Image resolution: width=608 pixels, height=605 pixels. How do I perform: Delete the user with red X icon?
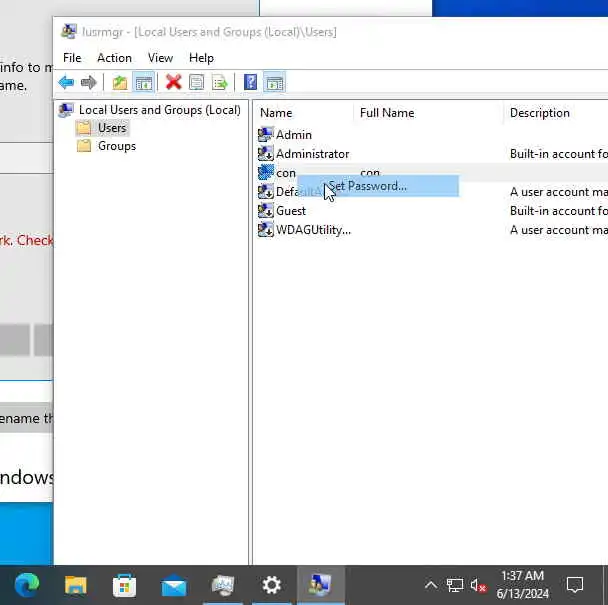173,82
